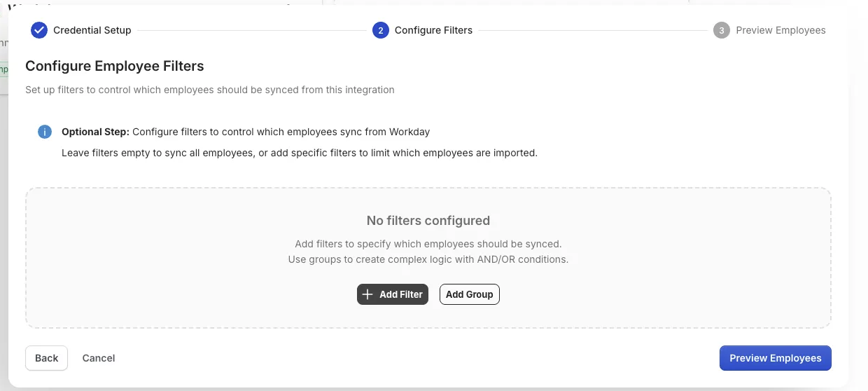Click the plus icon on Add Filter
This screenshot has width=868, height=391.
[367, 294]
